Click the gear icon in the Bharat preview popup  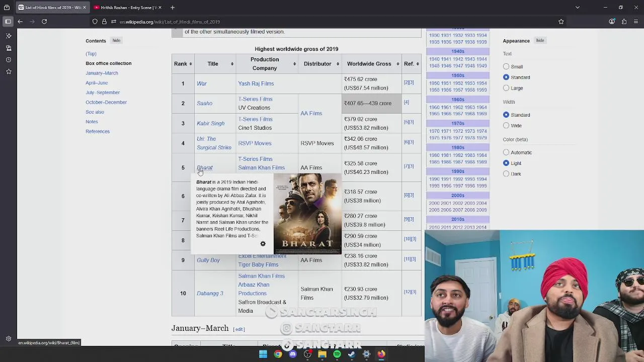(x=263, y=244)
